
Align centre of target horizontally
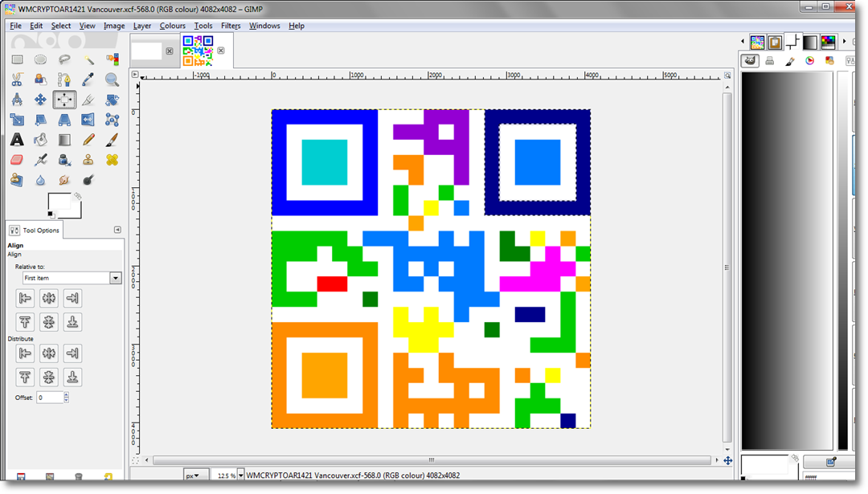pos(49,298)
